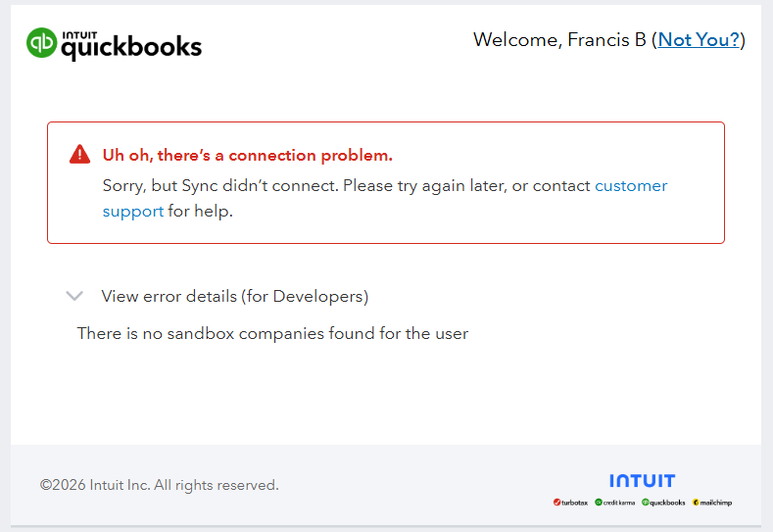Screen dimensions: 773x532
Task: Click the Mailchimp logo in footer
Action: pyautogui.click(x=712, y=503)
